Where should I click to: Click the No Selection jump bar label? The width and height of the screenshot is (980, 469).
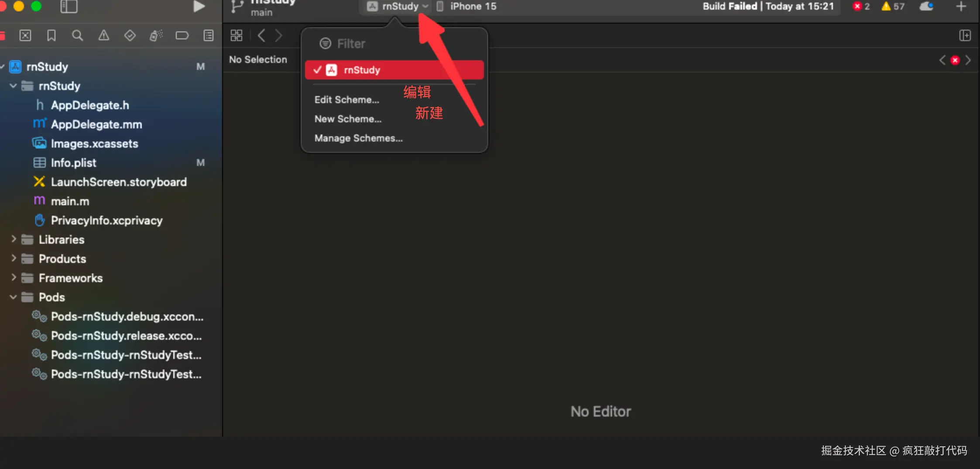[x=258, y=59]
